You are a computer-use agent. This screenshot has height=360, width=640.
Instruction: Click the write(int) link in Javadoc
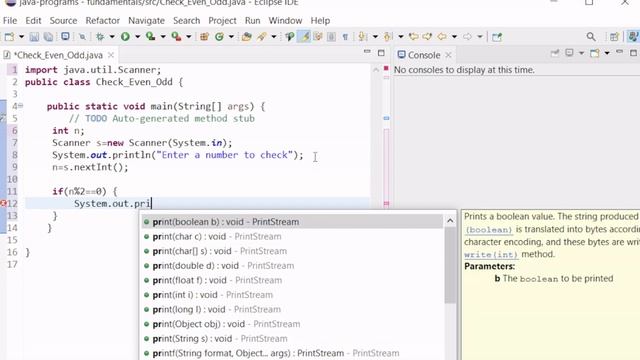click(x=491, y=254)
